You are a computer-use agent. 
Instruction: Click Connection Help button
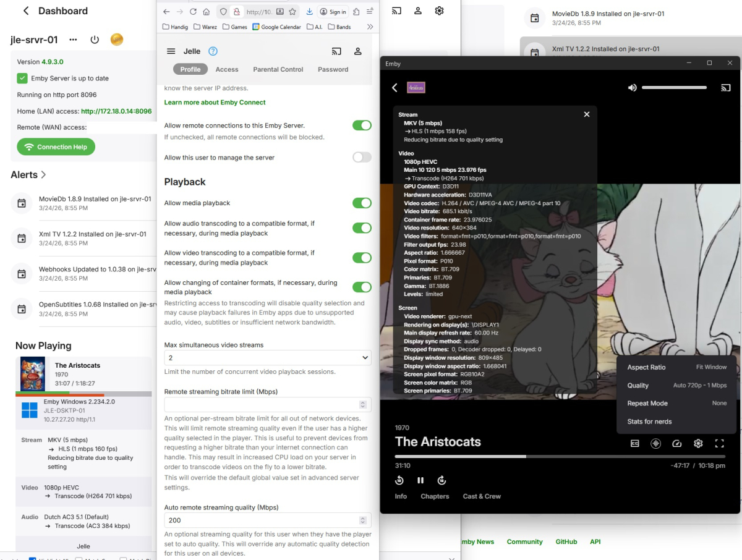(x=56, y=147)
